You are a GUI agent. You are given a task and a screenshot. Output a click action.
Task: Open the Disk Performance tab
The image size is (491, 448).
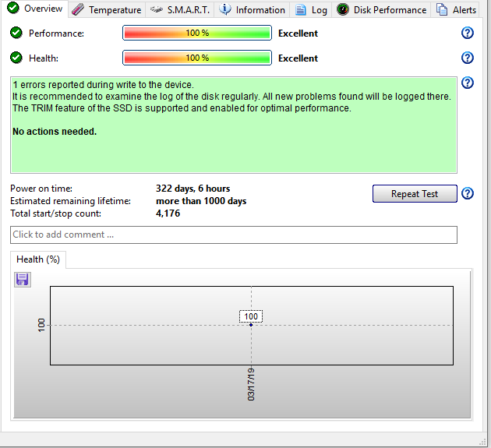381,9
